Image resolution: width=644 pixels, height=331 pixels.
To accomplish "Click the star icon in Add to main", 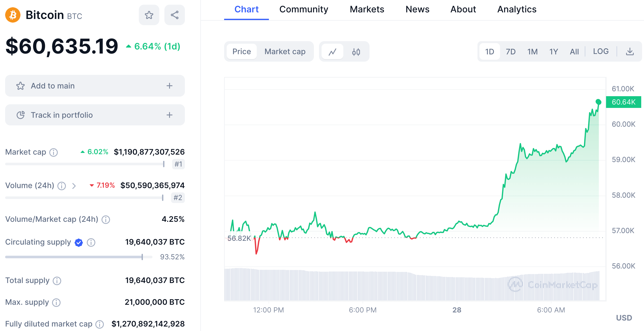I will point(20,86).
